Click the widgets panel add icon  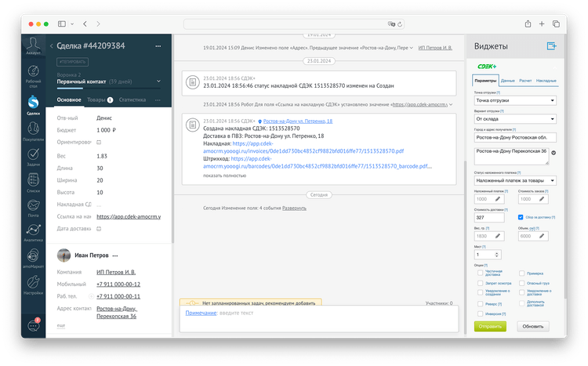point(551,46)
